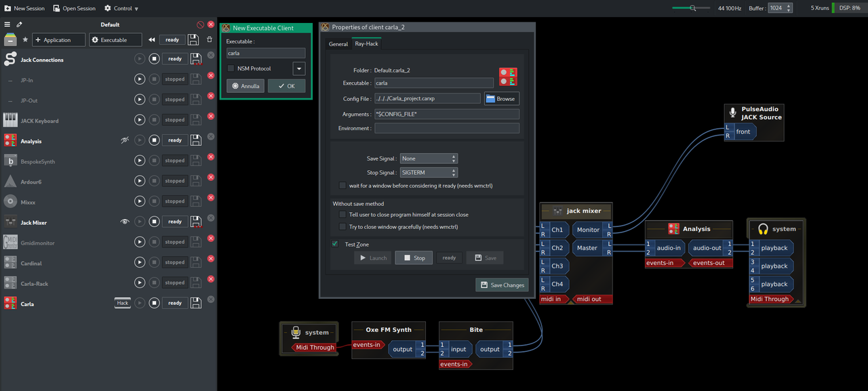Screen dimensions: 868x391
Task: Start the JP-In client
Action: point(140,79)
